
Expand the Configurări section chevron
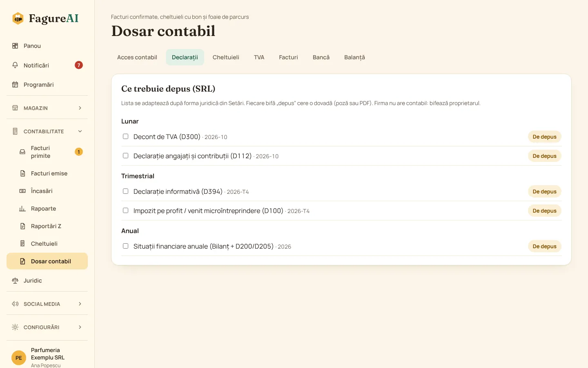click(x=80, y=327)
